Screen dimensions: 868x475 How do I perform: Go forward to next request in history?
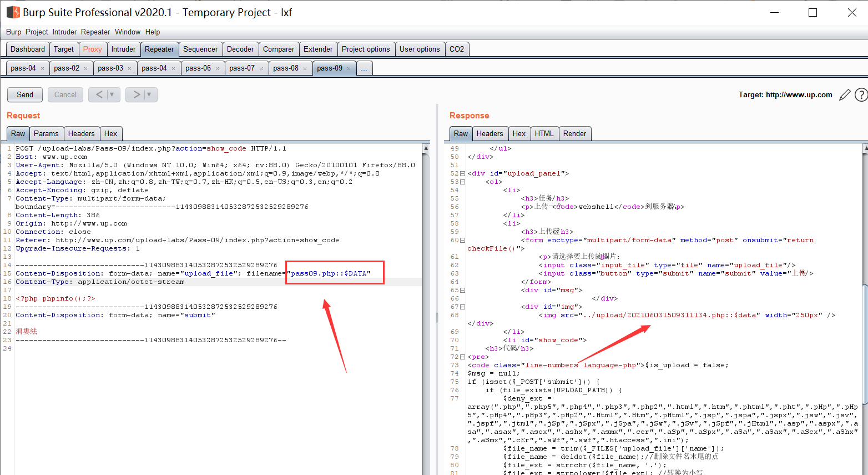click(x=137, y=94)
